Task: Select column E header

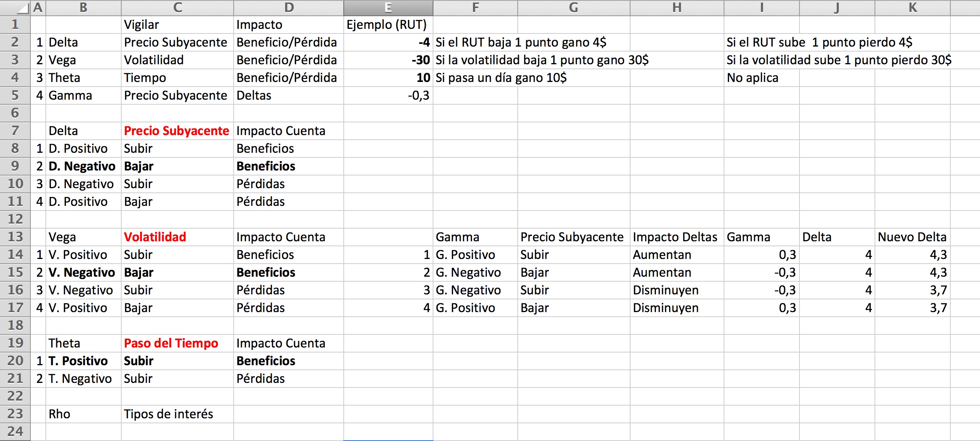Action: 388,8
